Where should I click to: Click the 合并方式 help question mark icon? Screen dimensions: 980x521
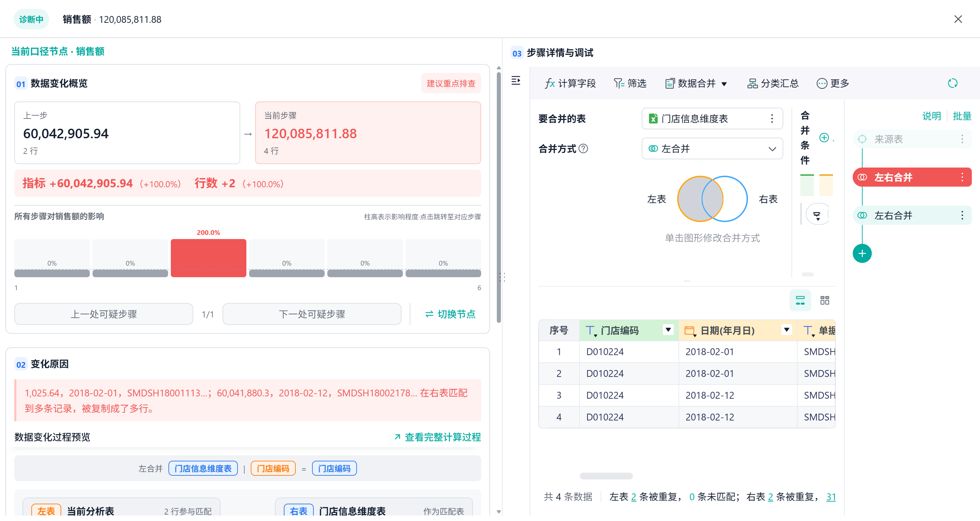pos(583,149)
